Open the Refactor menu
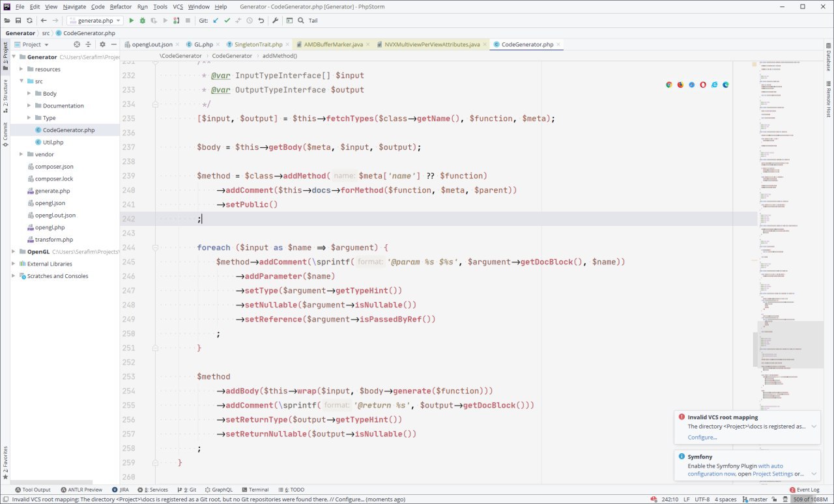 (x=121, y=7)
